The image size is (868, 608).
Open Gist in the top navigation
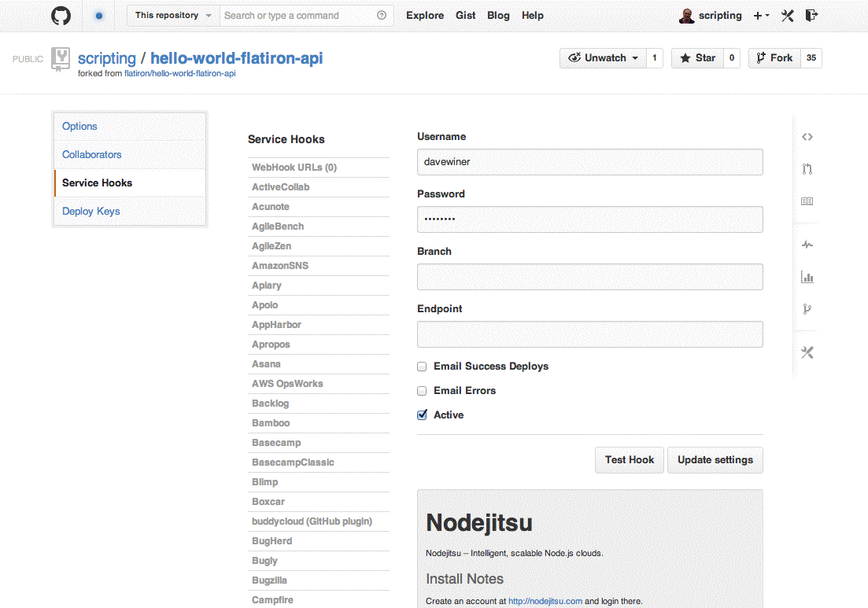tap(466, 16)
